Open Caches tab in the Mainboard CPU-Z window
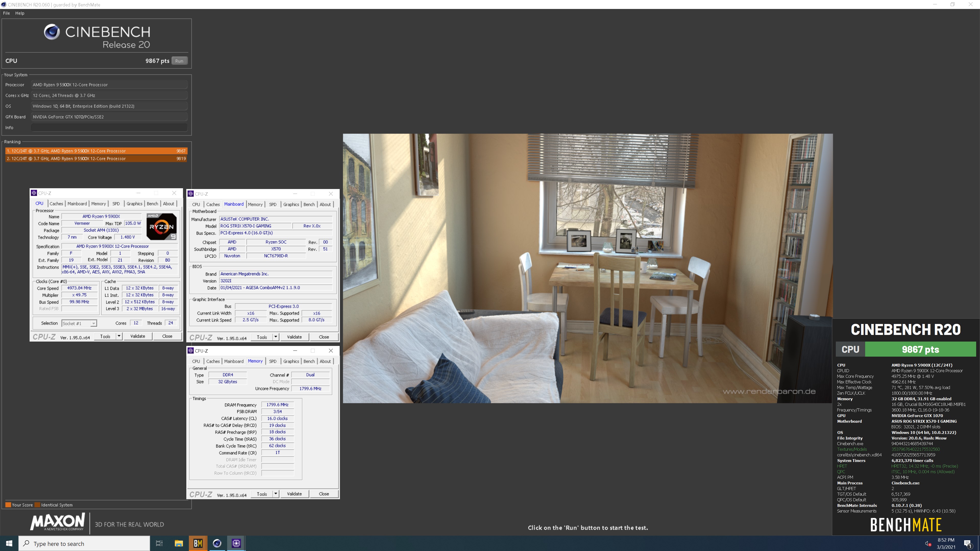 coord(213,204)
